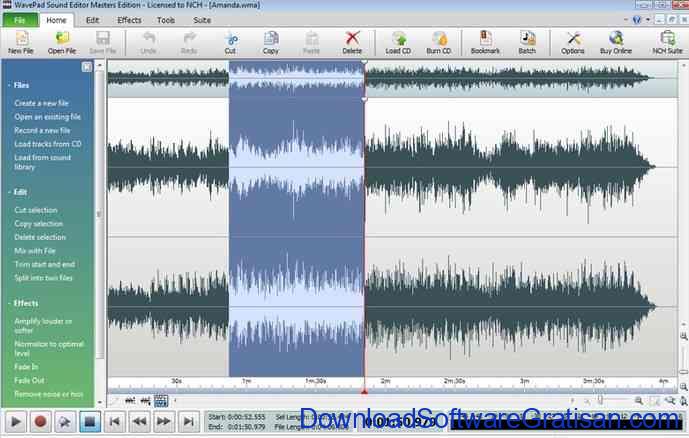
Task: Click 'Delete selection' sidebar link
Action: 40,237
